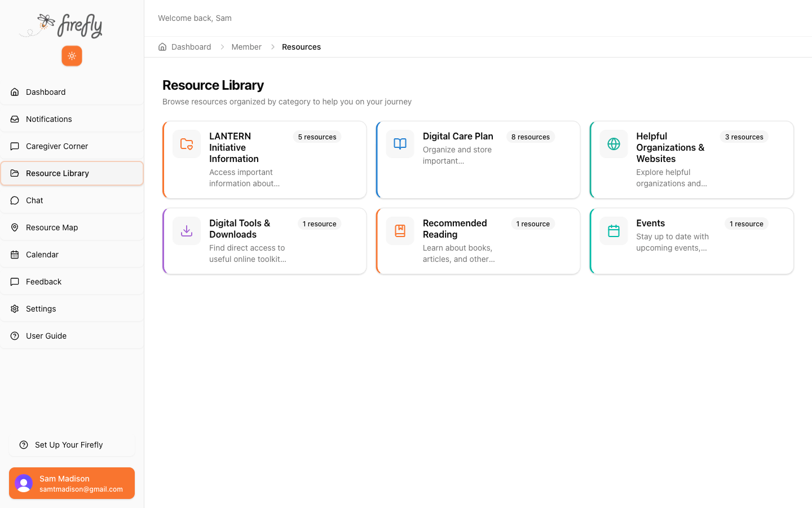
Task: Toggle the theme with the sun button
Action: click(71, 56)
